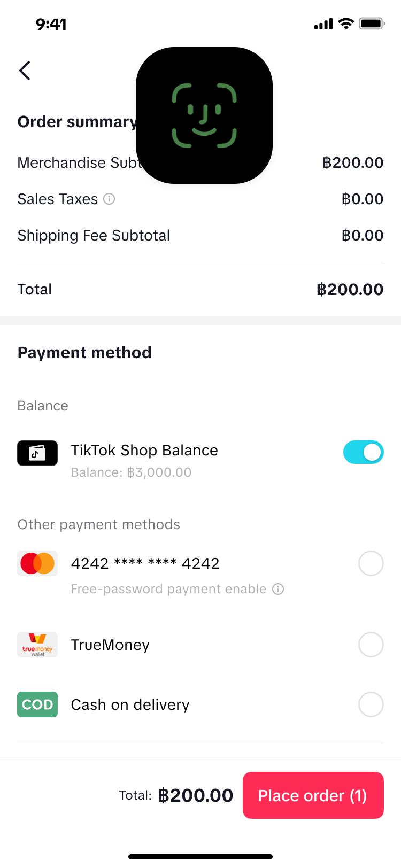Select Cash on delivery radio button
This screenshot has height=868, width=401.
click(x=371, y=704)
